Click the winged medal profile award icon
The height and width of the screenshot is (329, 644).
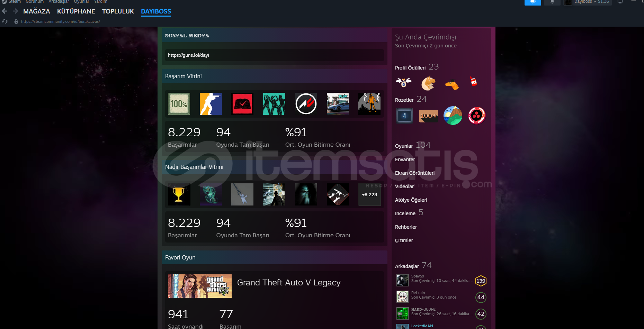[404, 82]
